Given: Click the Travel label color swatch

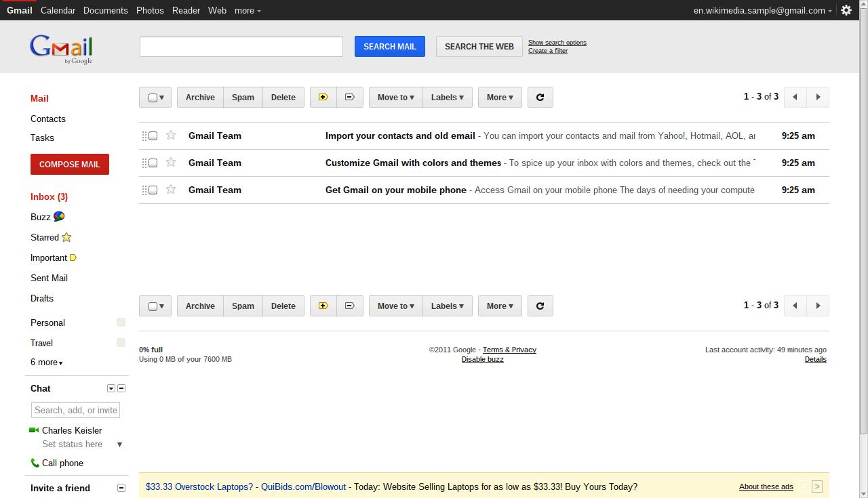Looking at the screenshot, I should 121,343.
